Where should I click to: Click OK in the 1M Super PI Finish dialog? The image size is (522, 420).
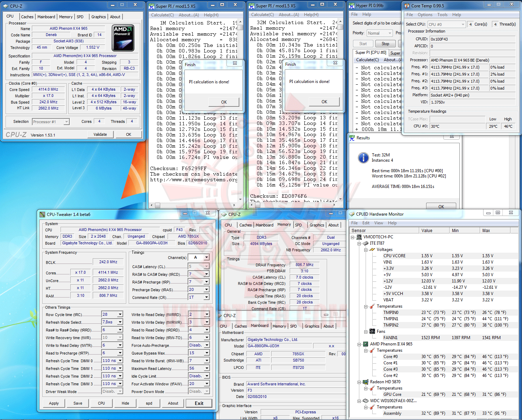coord(224,102)
